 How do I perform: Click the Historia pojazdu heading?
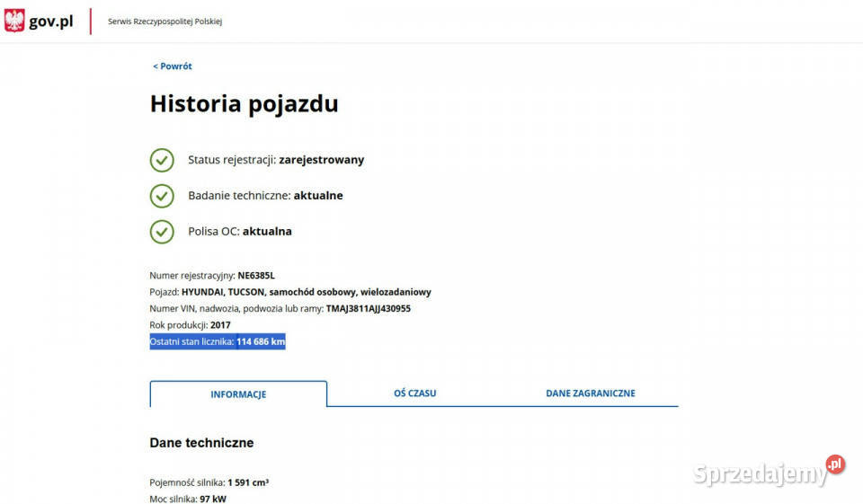click(x=244, y=103)
